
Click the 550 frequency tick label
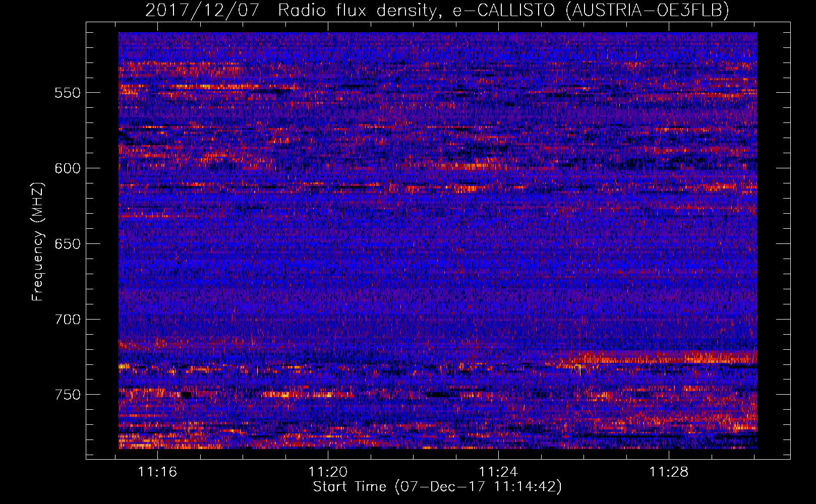68,93
